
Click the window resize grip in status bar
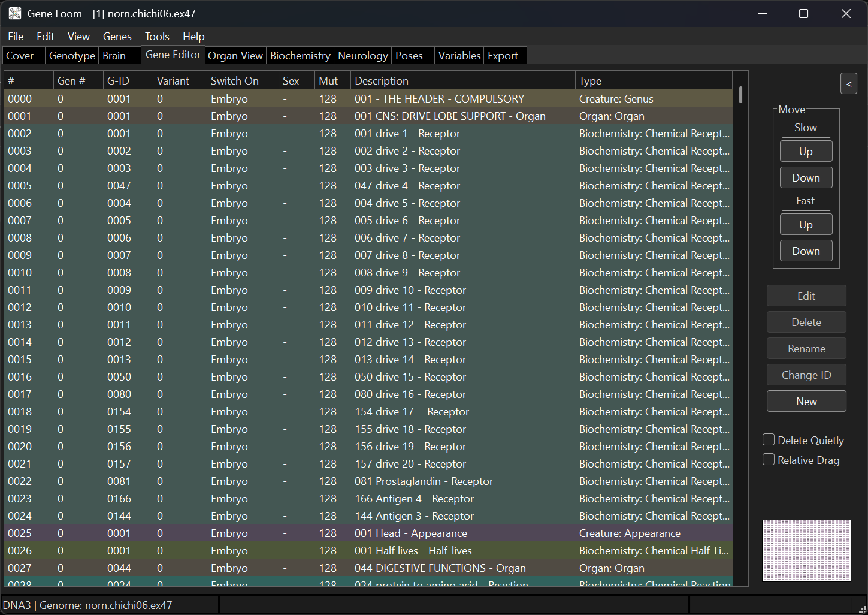861,608
